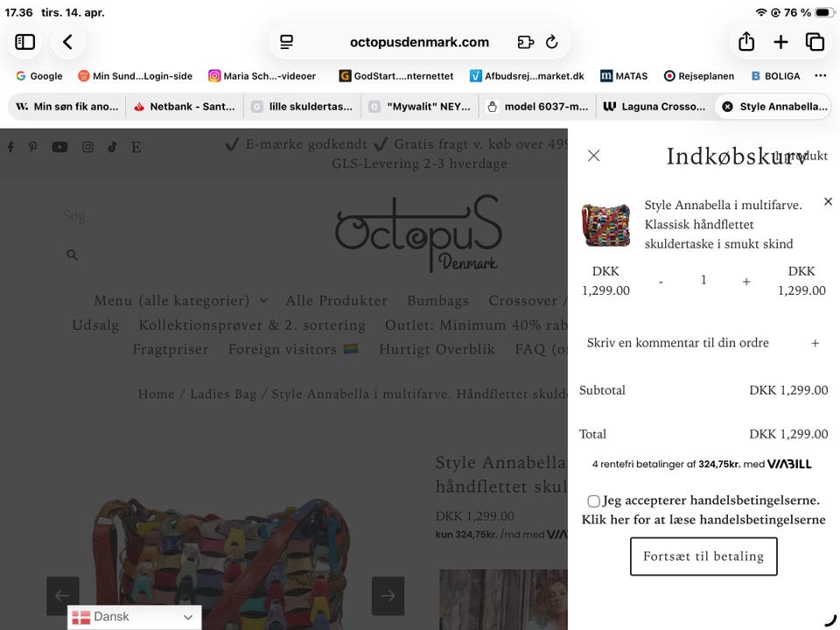
Task: Open the Rejseplanen bookmark
Action: pyautogui.click(x=699, y=76)
